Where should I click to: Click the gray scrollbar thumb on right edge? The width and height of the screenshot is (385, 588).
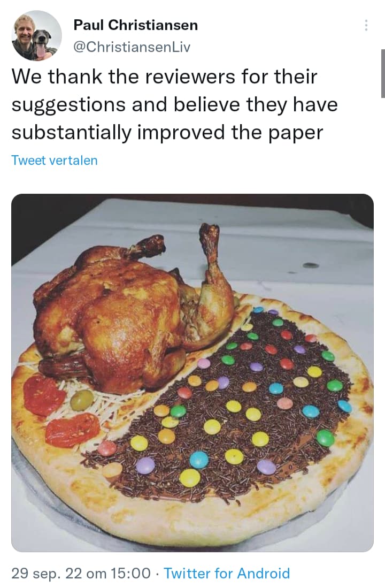[383, 73]
